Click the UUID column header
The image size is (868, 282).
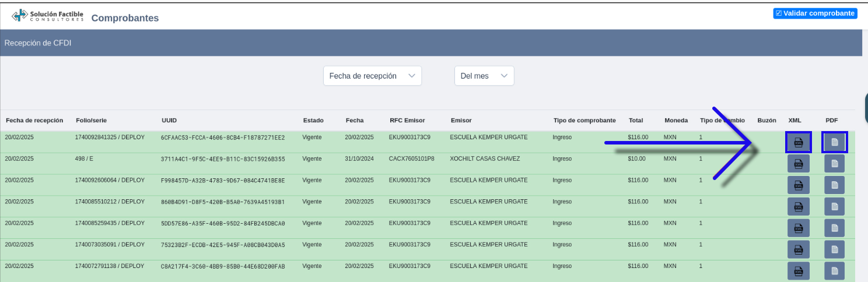(169, 121)
